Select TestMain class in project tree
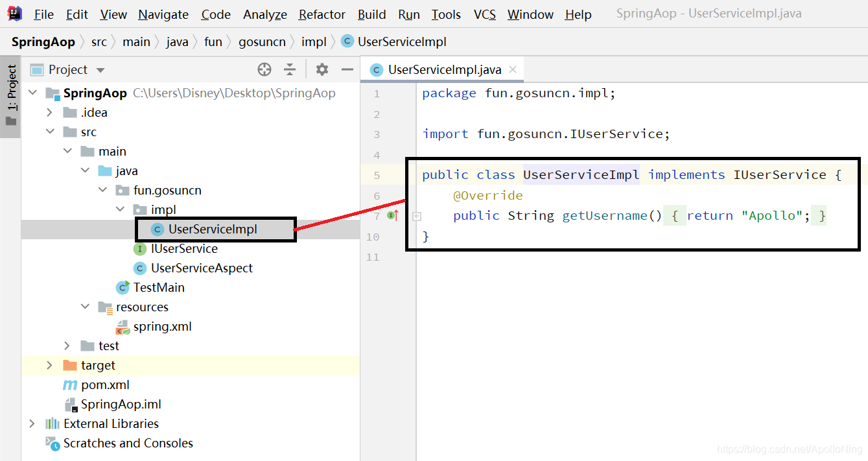This screenshot has width=868, height=461. click(x=159, y=288)
